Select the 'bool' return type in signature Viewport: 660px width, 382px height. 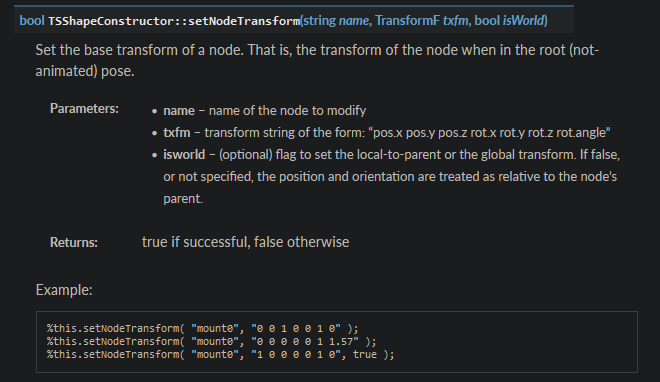[x=32, y=21]
